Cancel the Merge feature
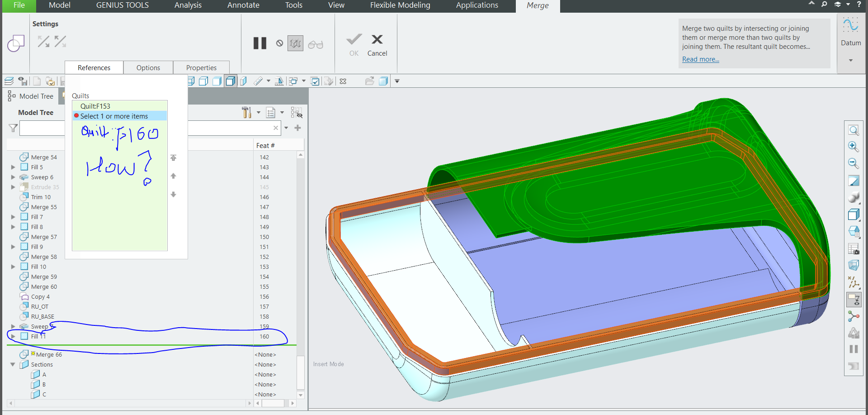 tap(377, 45)
